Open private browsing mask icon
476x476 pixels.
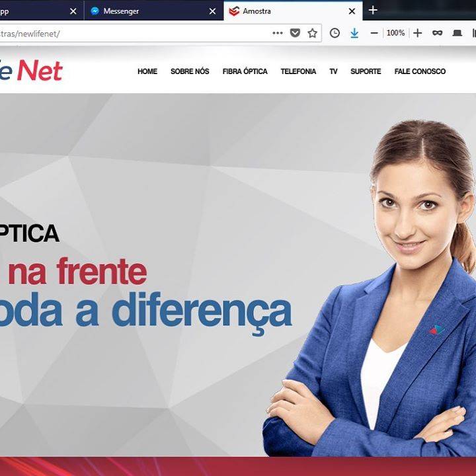[437, 33]
